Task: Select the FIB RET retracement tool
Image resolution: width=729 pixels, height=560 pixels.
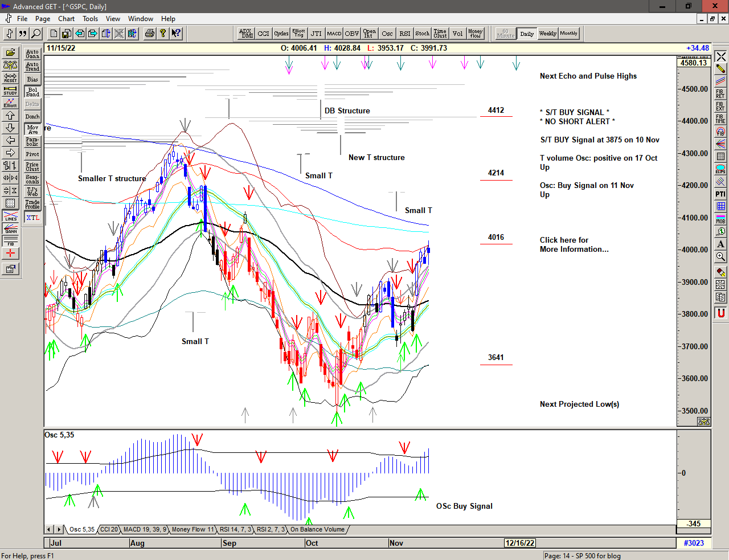Action: tap(720, 94)
